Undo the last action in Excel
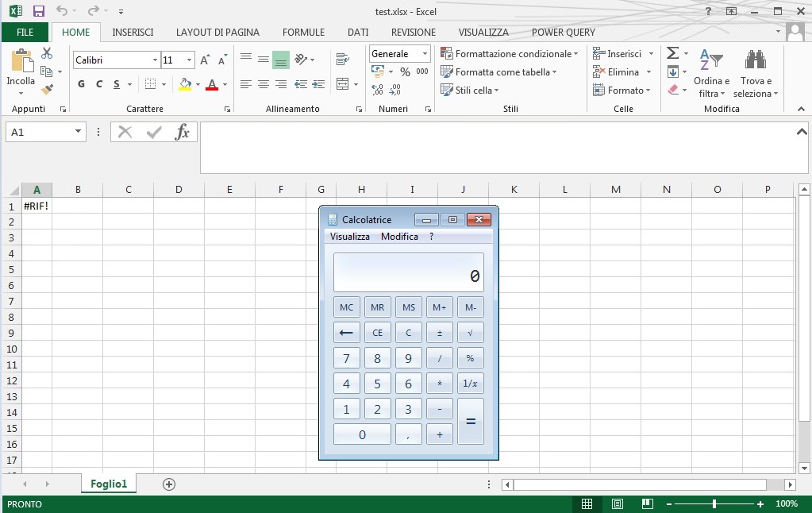 pos(62,11)
